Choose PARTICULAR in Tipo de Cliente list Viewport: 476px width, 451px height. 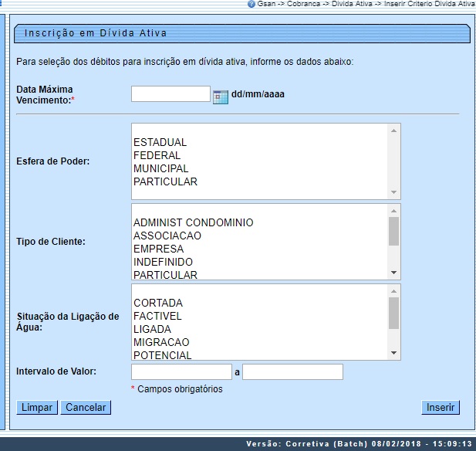[259, 274]
